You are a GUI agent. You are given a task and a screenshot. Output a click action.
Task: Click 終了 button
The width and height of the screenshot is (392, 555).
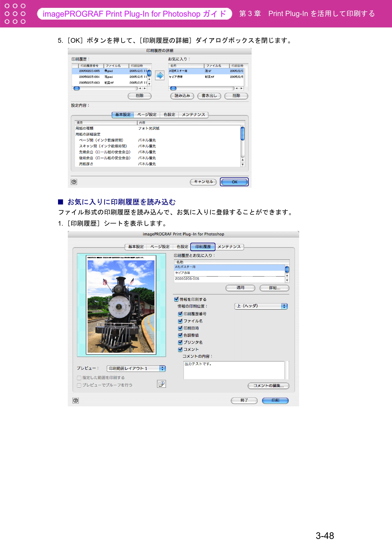[x=244, y=400]
